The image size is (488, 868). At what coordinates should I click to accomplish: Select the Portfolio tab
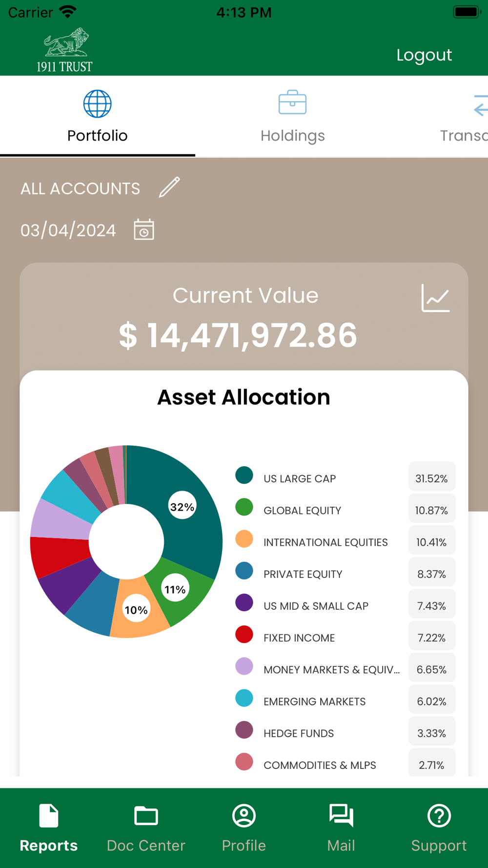point(98,116)
